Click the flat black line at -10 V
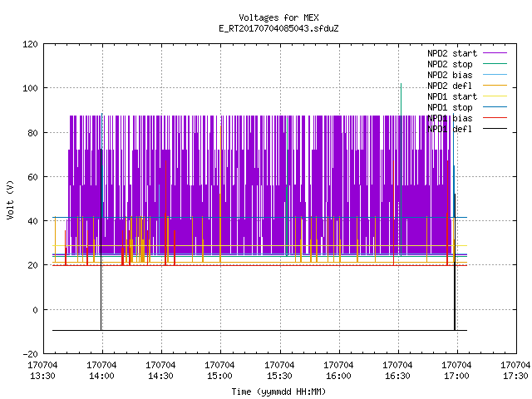 (x=259, y=330)
